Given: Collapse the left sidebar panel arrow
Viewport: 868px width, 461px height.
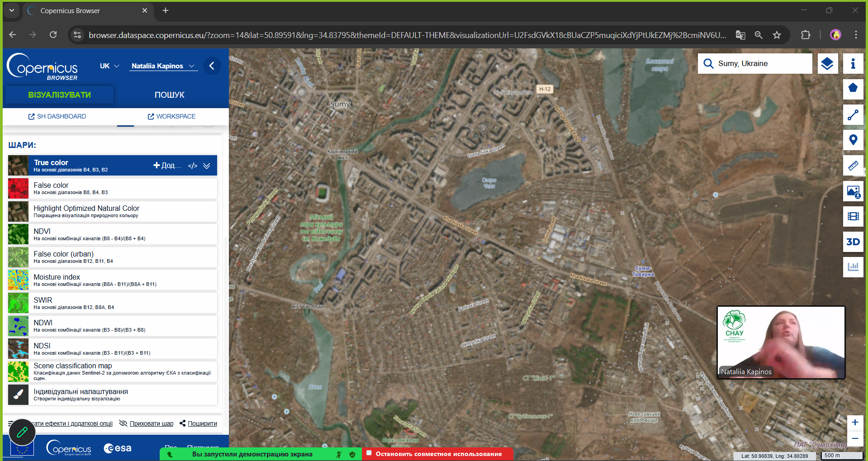Looking at the screenshot, I should (212, 66).
